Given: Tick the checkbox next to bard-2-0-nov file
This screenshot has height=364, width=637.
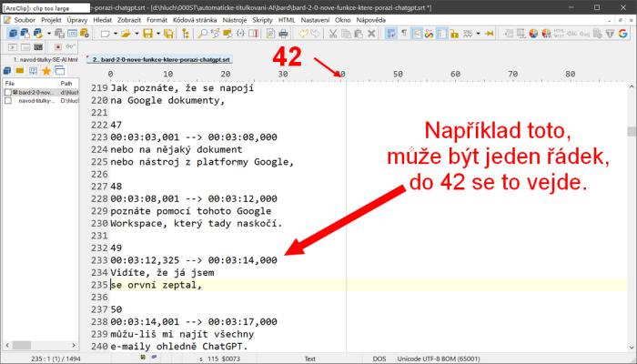Looking at the screenshot, I should (7, 93).
